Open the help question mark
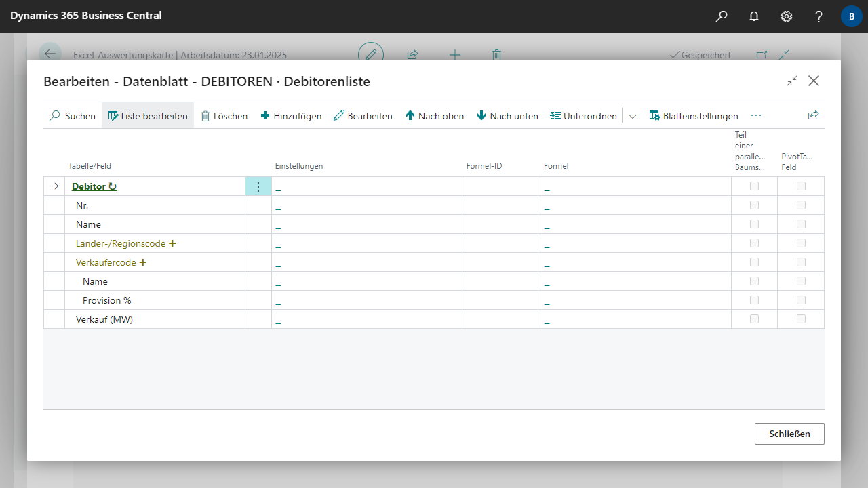Viewport: 868px width, 488px height. (x=819, y=16)
